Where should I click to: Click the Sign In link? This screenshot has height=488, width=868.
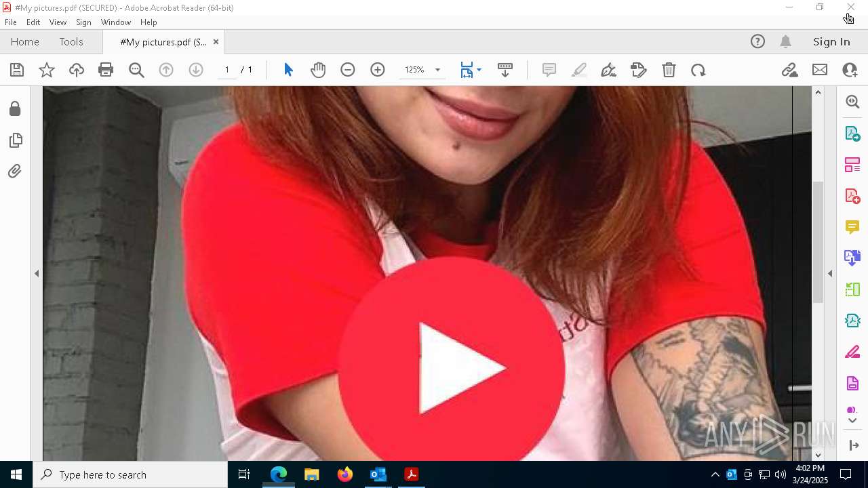tap(831, 42)
